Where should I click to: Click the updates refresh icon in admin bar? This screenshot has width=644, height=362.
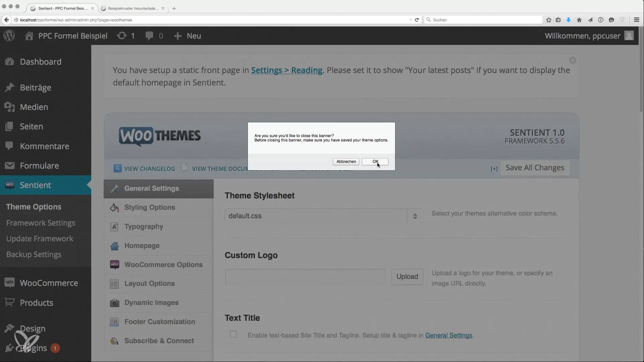[122, 36]
